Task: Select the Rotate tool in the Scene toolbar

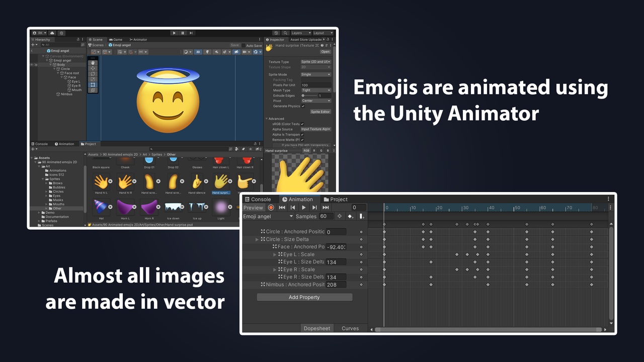Action: 93,74
